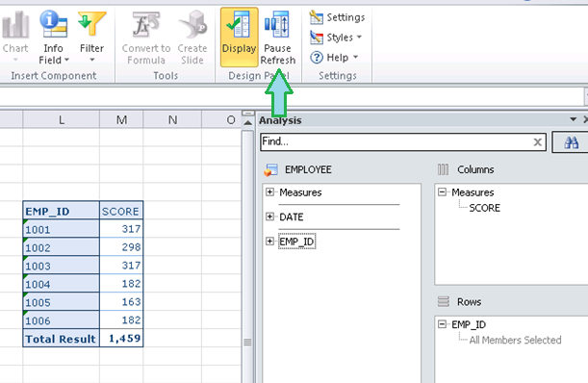Select cell with EMP_ID 1006
This screenshot has height=383, width=588.
[x=62, y=319]
